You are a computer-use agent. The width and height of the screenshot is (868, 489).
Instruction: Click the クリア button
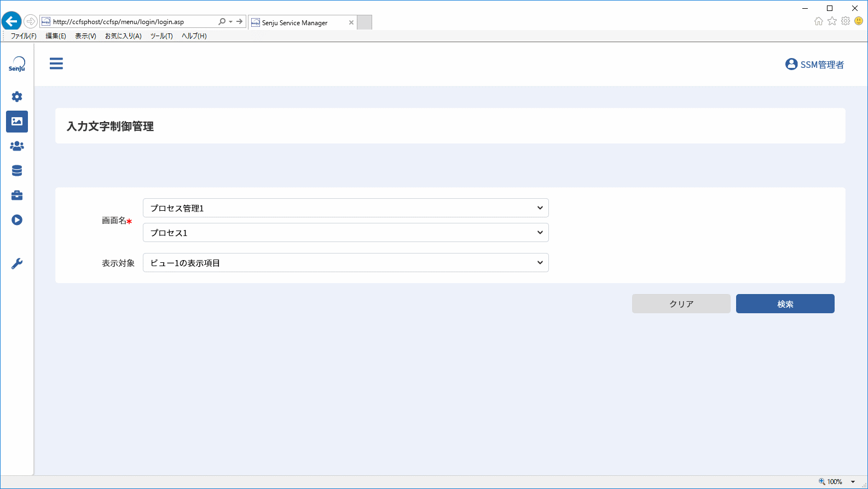681,304
